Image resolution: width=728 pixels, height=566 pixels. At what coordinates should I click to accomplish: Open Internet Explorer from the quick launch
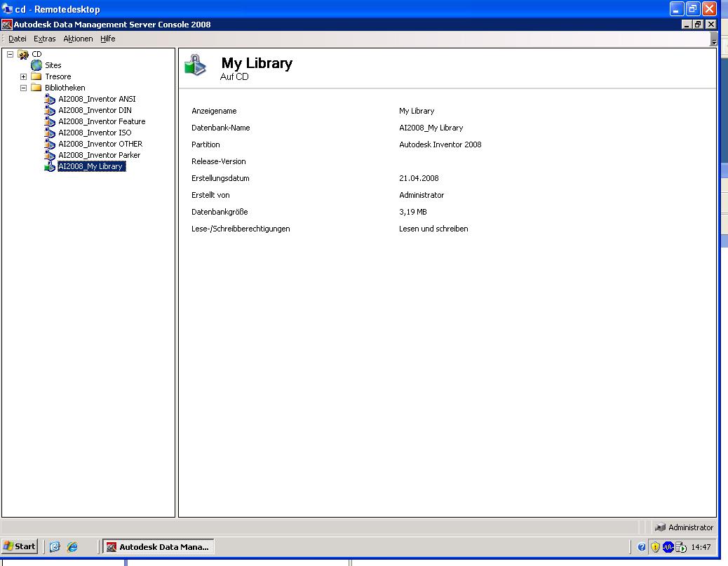72,547
